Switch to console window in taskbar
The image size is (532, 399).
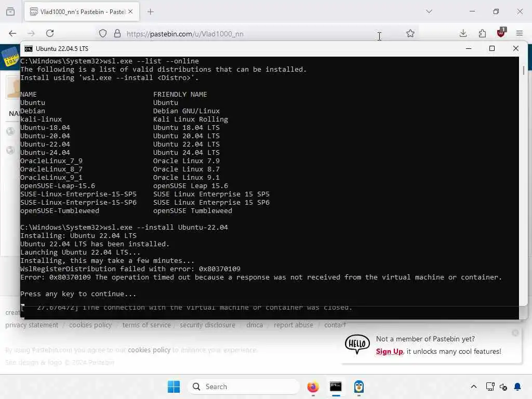[x=336, y=387]
